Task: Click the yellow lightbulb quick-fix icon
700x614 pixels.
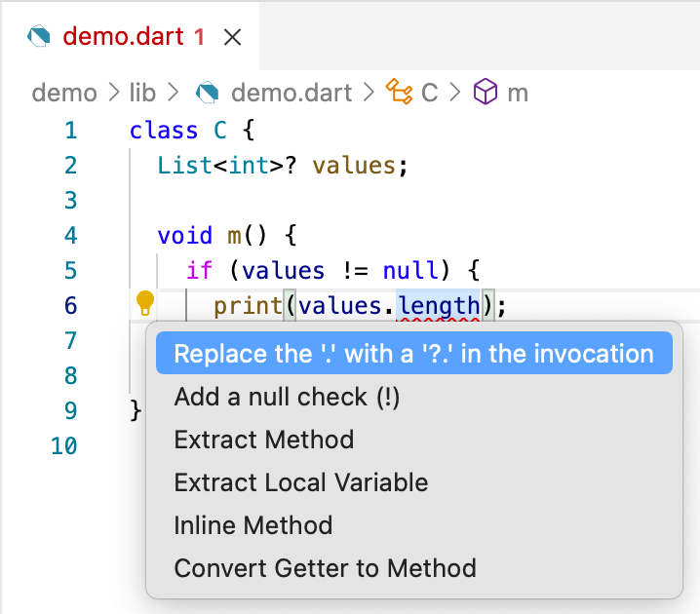Action: click(x=144, y=304)
